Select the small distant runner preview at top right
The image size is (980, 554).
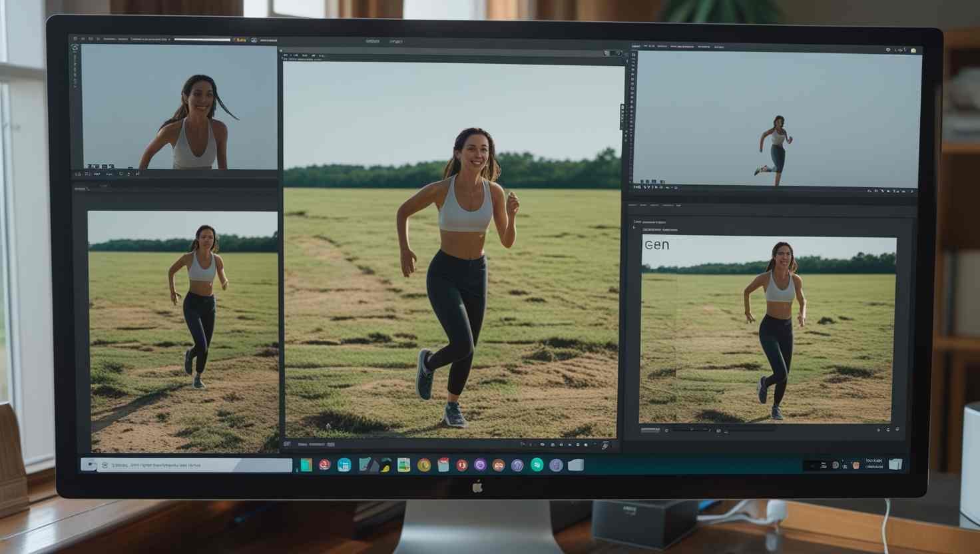[776, 119]
